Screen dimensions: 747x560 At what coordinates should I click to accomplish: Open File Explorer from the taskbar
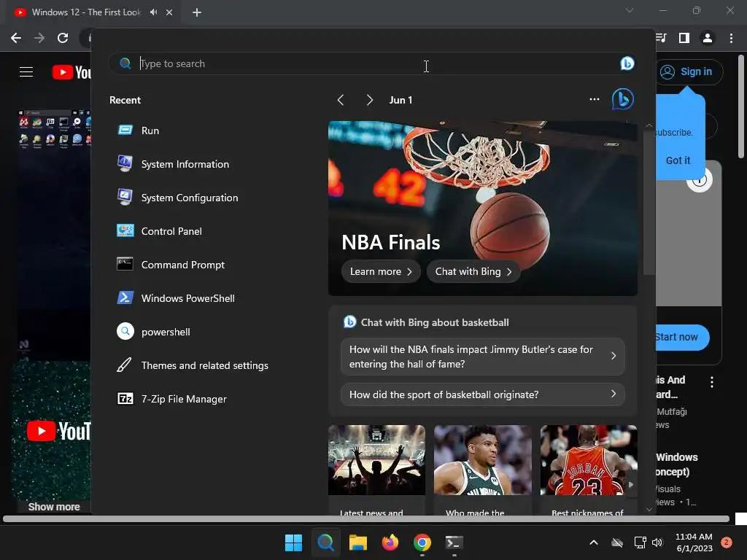357,542
